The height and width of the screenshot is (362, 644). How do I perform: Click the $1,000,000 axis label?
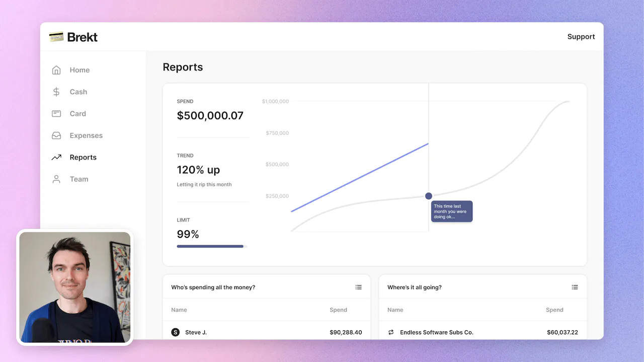coord(275,102)
